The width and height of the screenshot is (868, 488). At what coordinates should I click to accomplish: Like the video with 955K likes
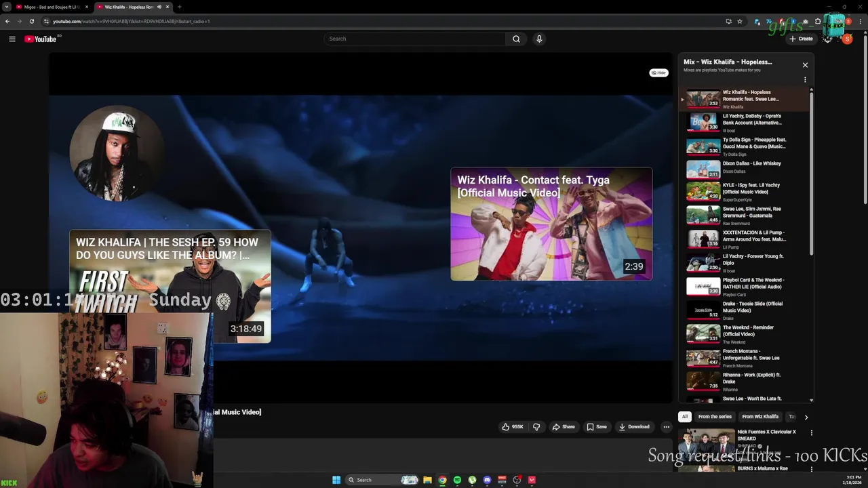click(x=513, y=427)
